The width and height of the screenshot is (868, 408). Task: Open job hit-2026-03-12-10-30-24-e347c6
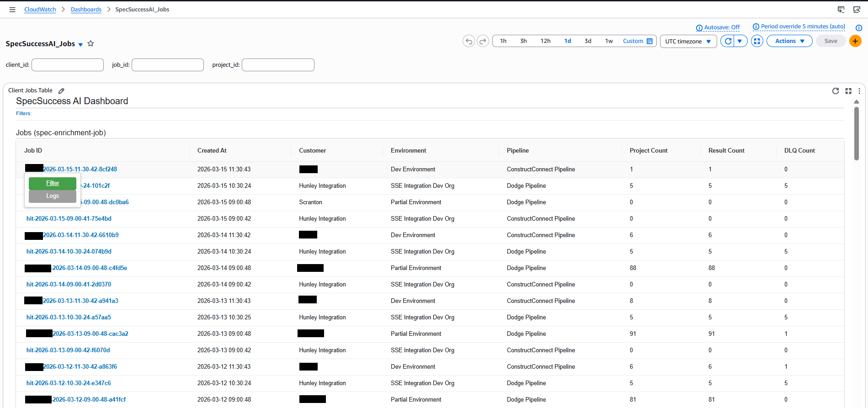coord(69,383)
